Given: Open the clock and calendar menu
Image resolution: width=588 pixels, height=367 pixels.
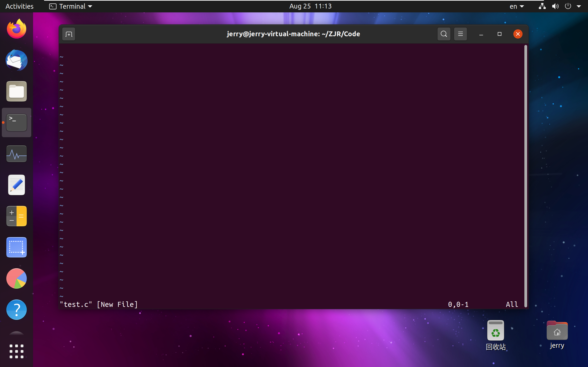Looking at the screenshot, I should click(x=310, y=6).
